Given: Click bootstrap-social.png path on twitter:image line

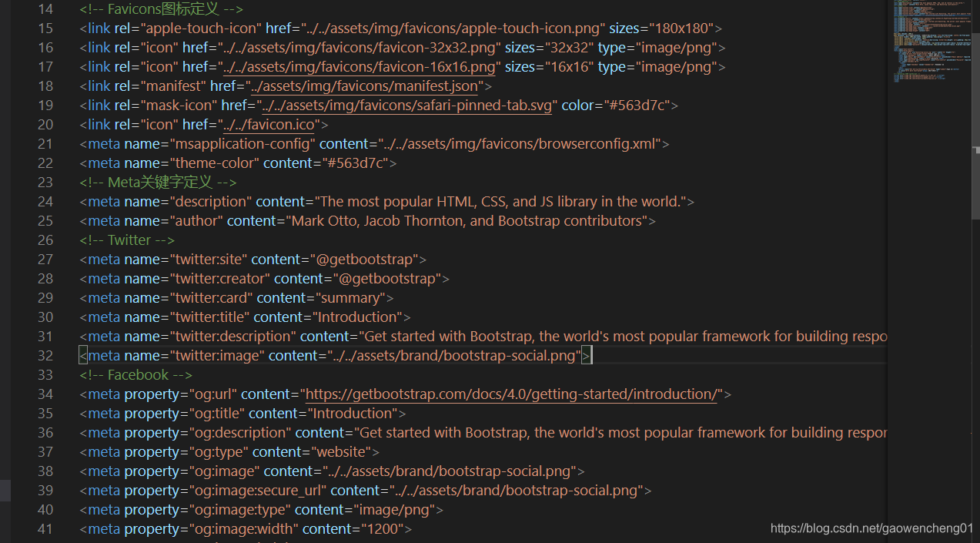Looking at the screenshot, I should [x=453, y=356].
